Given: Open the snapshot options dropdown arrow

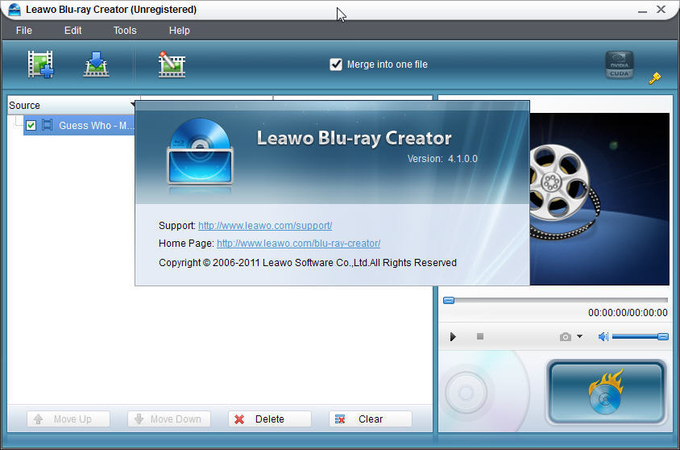Looking at the screenshot, I should (580, 336).
